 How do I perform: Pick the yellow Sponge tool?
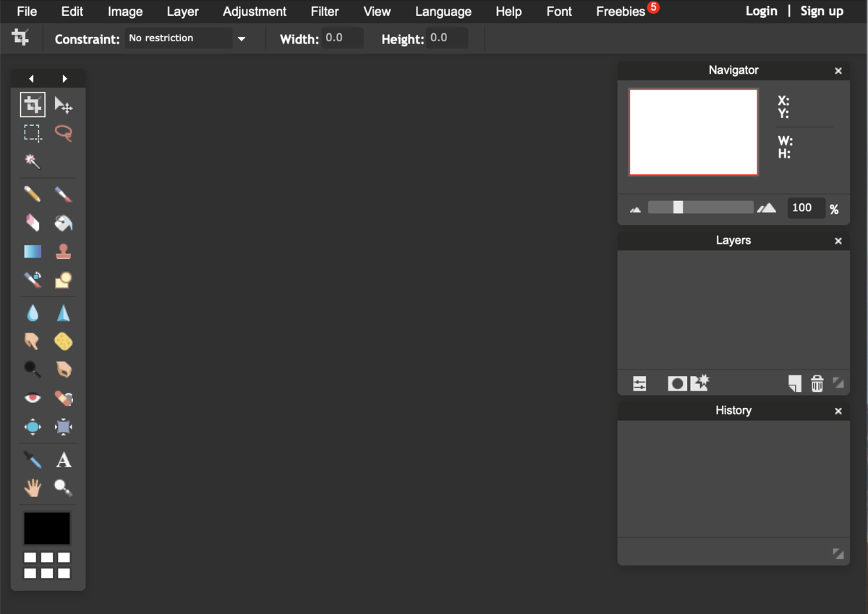pyautogui.click(x=64, y=341)
